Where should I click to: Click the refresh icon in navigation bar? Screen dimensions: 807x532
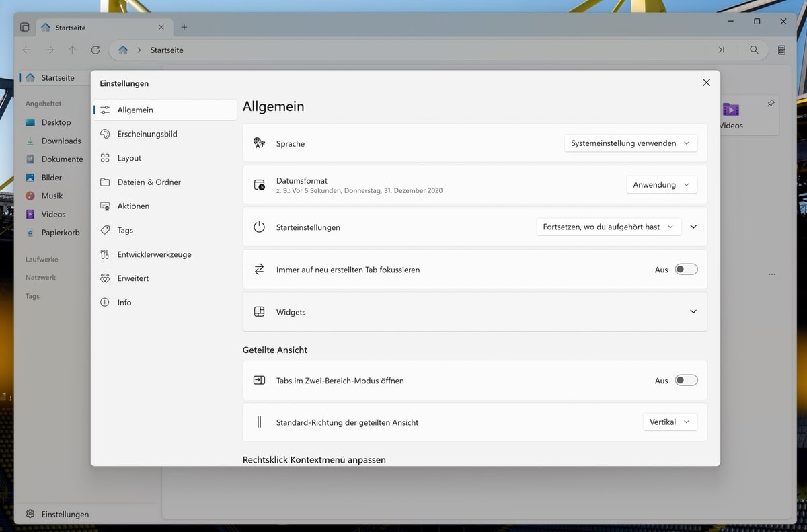pos(95,50)
